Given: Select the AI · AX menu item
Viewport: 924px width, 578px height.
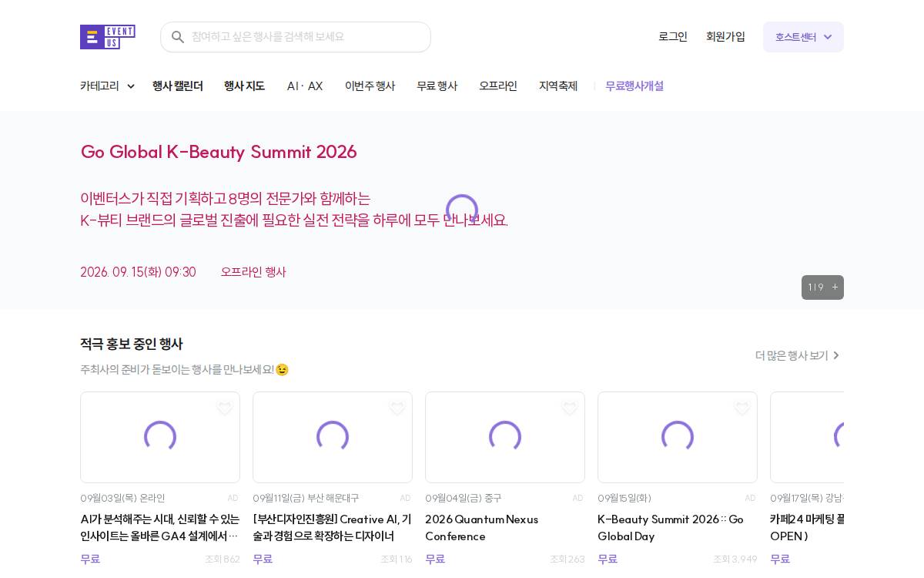Looking at the screenshot, I should [305, 86].
